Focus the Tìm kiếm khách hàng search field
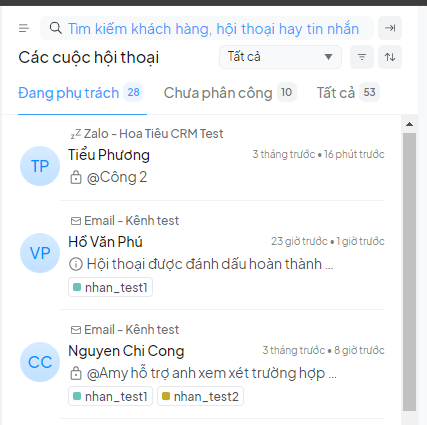Image resolution: width=427 pixels, height=425 pixels. (207, 28)
